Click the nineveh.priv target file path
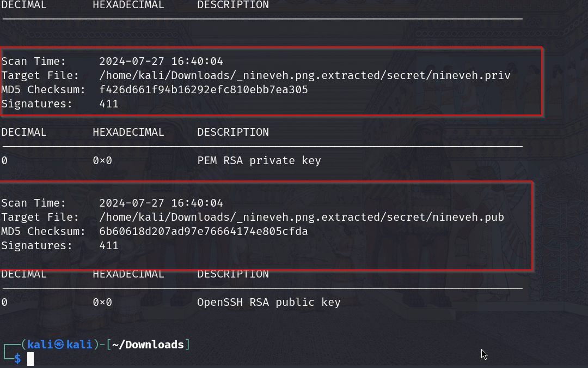 (305, 75)
